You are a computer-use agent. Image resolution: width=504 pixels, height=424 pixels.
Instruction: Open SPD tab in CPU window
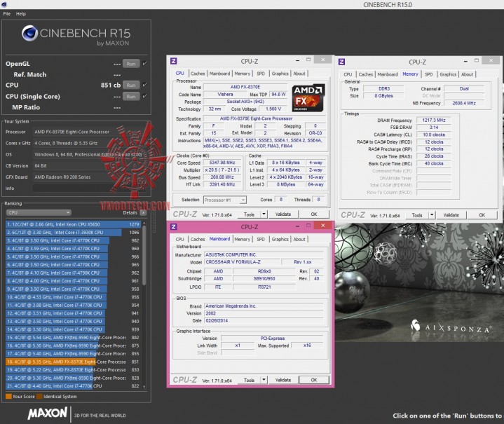[x=261, y=74]
